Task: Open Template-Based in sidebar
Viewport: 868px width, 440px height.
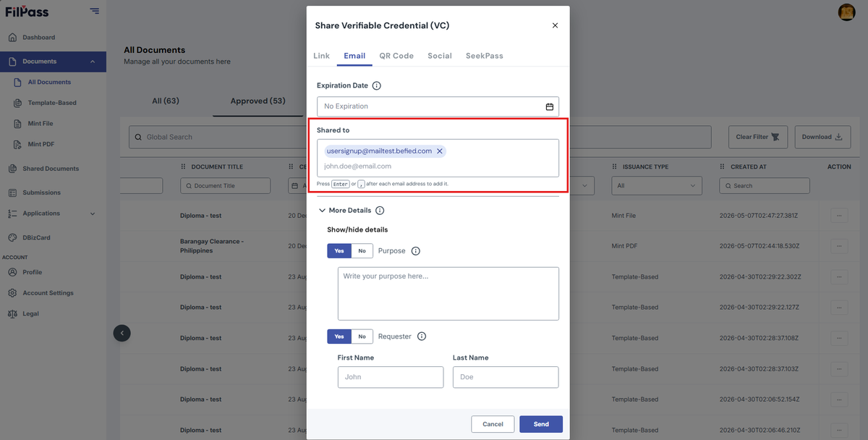Action: (53, 103)
